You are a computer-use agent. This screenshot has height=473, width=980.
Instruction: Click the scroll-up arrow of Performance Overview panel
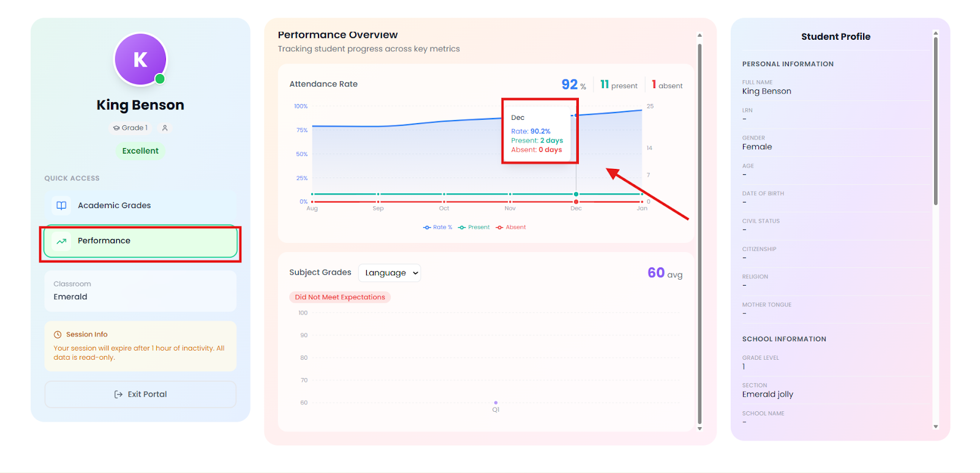[699, 35]
